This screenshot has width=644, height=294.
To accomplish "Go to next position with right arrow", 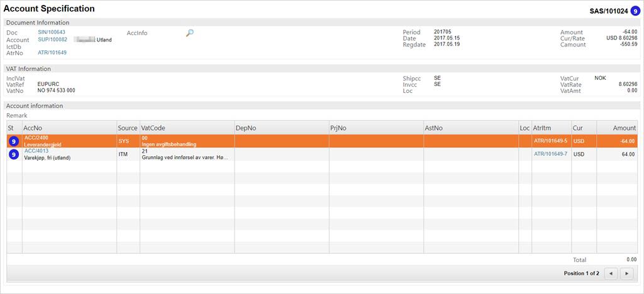I will [x=626, y=273].
